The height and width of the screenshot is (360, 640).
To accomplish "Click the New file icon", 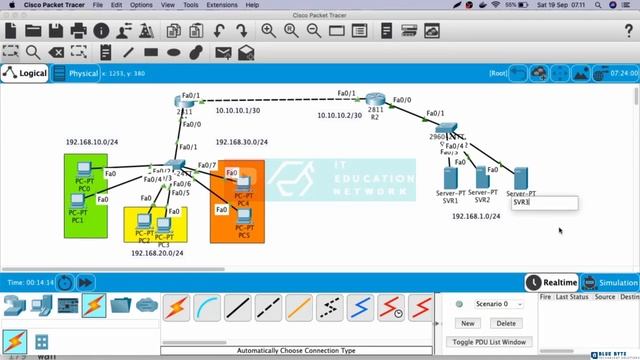I will pyautogui.click(x=11, y=31).
